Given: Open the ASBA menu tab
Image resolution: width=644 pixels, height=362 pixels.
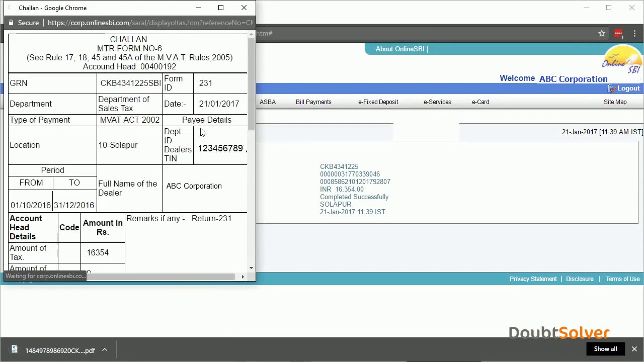Looking at the screenshot, I should click(x=268, y=102).
